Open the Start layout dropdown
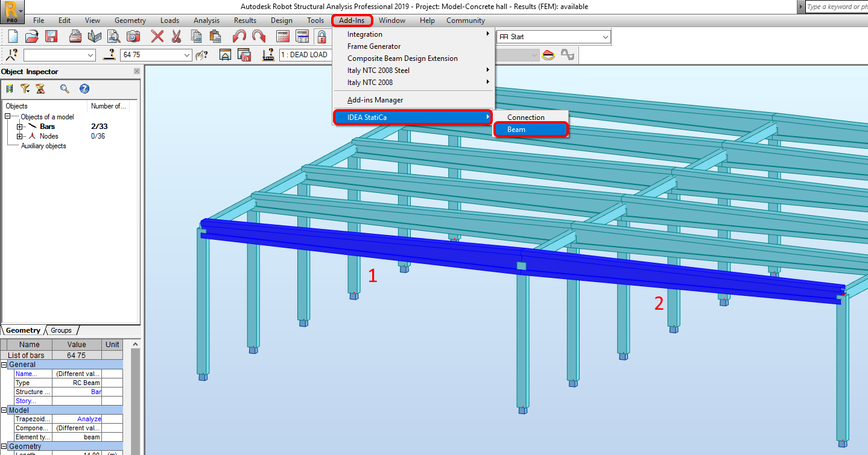The image size is (868, 455). point(606,37)
